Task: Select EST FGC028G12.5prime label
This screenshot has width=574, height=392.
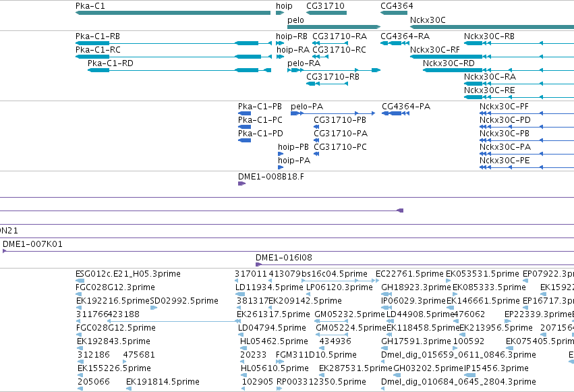Action: tap(116, 328)
